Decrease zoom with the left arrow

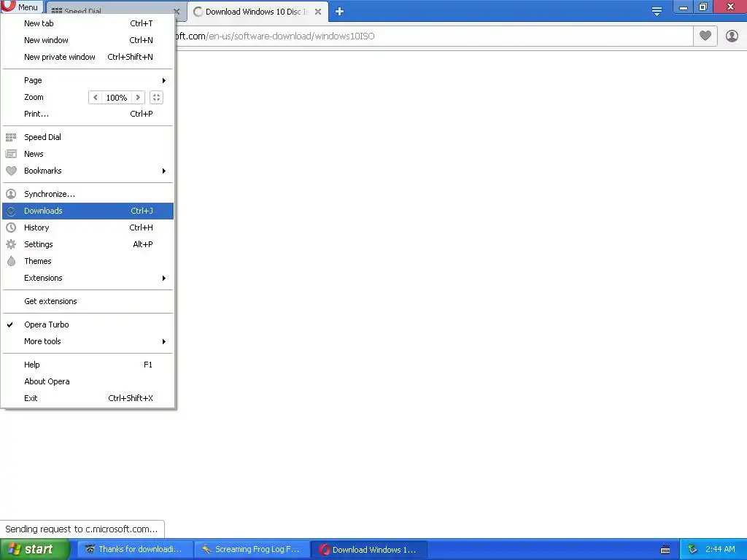click(x=96, y=97)
